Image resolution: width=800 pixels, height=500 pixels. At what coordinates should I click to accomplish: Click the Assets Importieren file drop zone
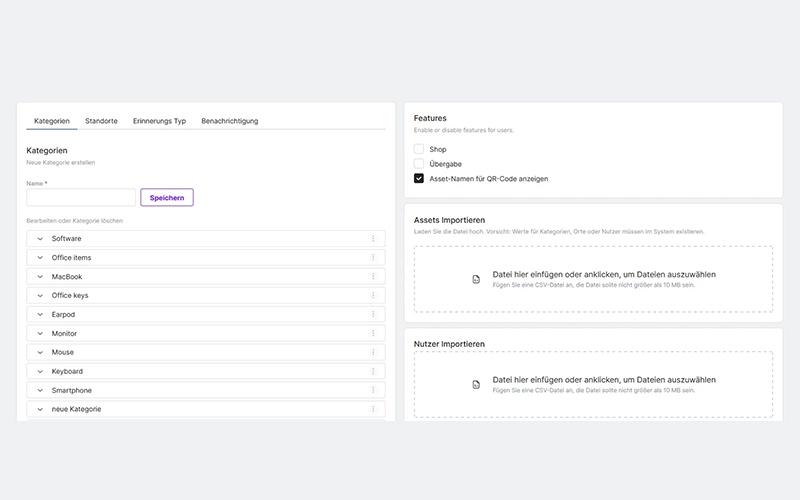pos(593,279)
